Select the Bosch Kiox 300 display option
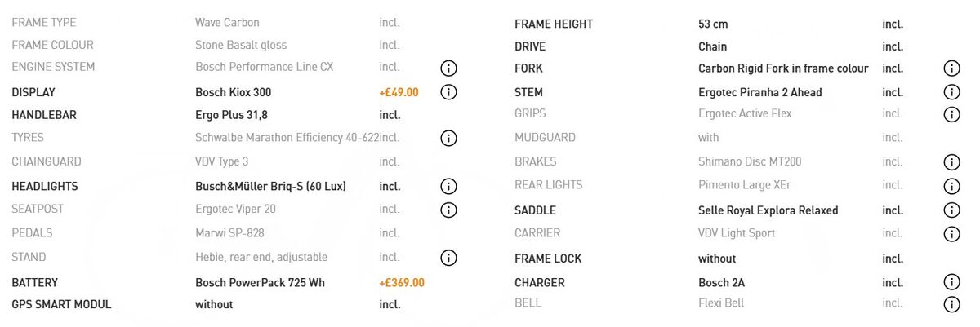Image resolution: width=980 pixels, height=327 pixels. coord(233,92)
